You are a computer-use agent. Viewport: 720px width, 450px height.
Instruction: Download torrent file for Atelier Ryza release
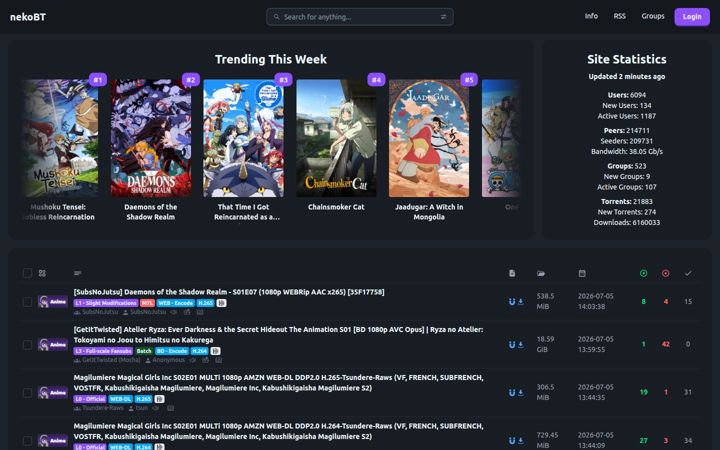(x=521, y=344)
